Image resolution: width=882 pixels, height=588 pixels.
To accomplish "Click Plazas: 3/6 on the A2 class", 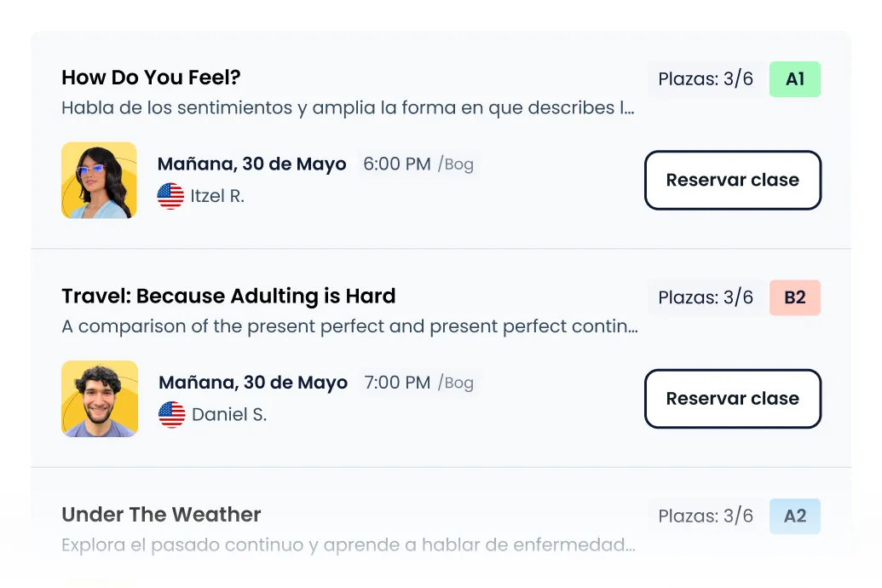I will coord(706,516).
